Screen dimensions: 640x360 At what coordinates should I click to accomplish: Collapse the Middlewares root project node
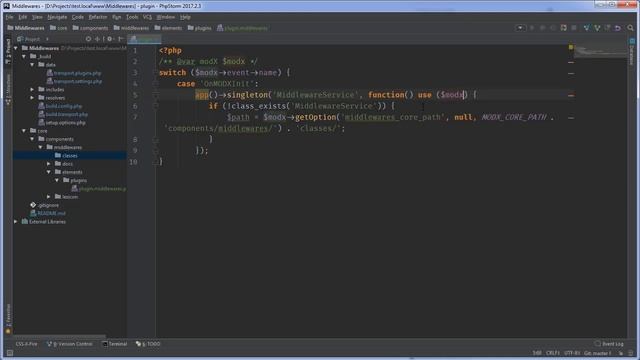tap(16, 48)
